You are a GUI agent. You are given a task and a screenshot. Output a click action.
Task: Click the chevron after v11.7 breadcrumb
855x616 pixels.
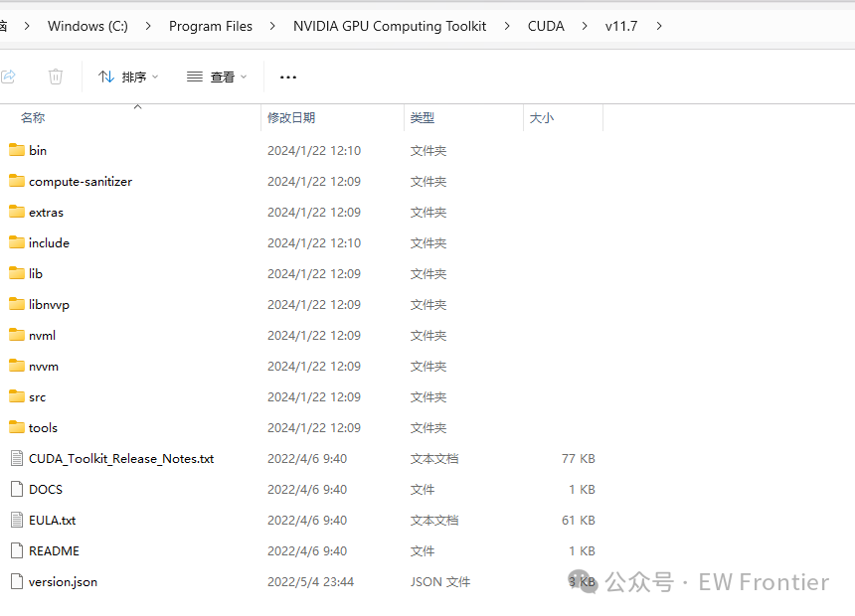(x=658, y=26)
